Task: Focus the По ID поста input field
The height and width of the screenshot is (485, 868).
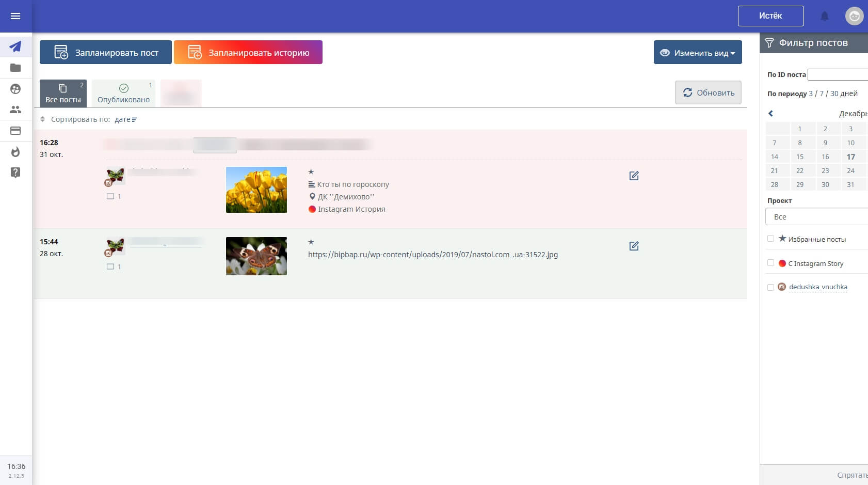Action: [x=838, y=74]
